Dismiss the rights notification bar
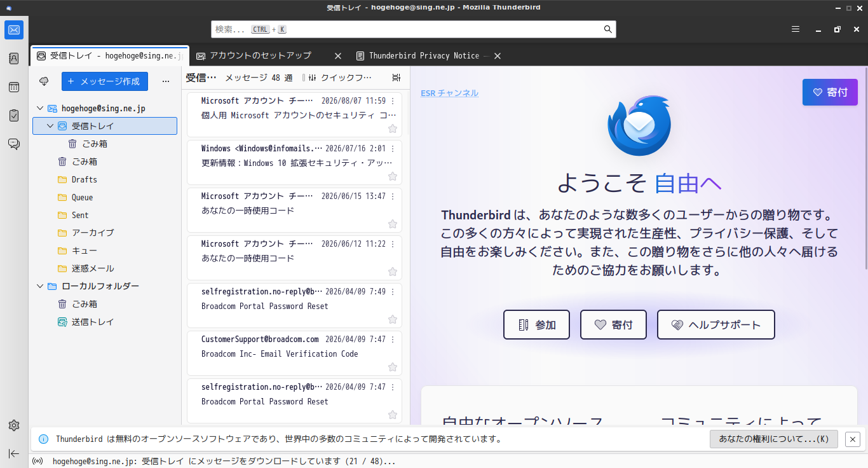868x468 pixels. click(853, 439)
